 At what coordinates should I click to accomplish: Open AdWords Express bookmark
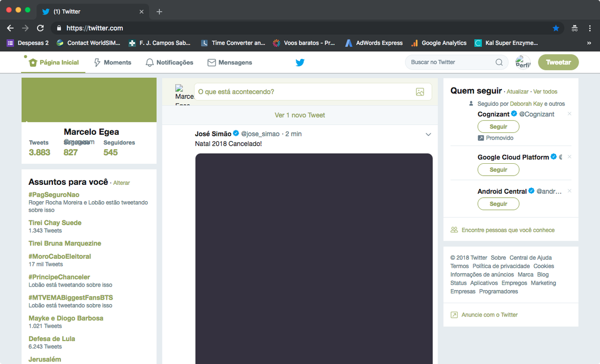pos(374,43)
